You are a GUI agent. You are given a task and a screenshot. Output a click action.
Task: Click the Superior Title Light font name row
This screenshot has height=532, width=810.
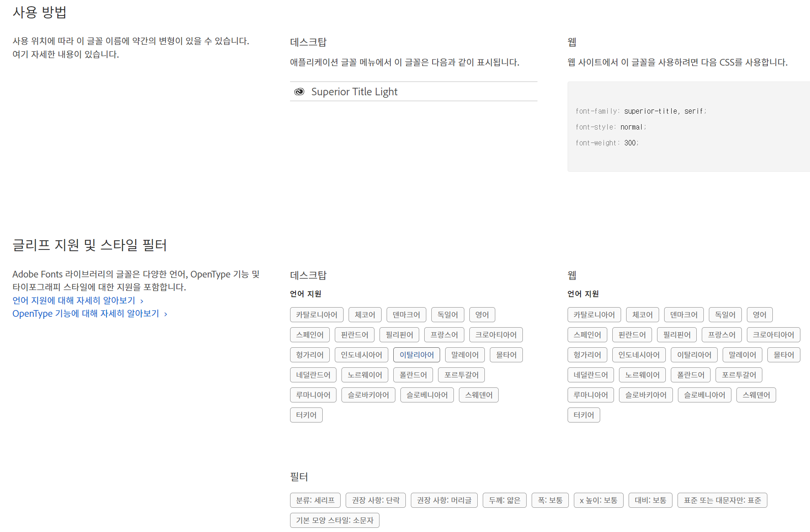pyautogui.click(x=354, y=92)
